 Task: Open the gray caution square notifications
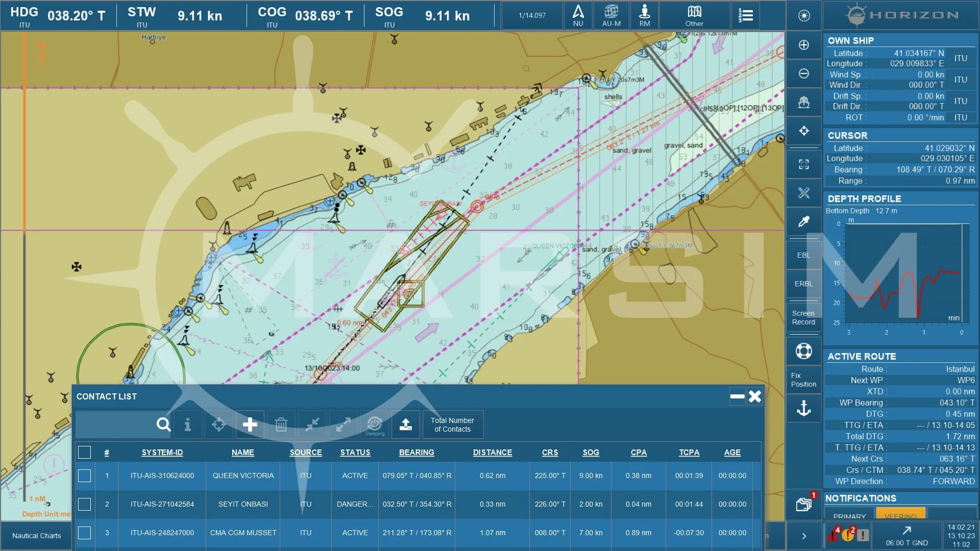pyautogui.click(x=863, y=535)
